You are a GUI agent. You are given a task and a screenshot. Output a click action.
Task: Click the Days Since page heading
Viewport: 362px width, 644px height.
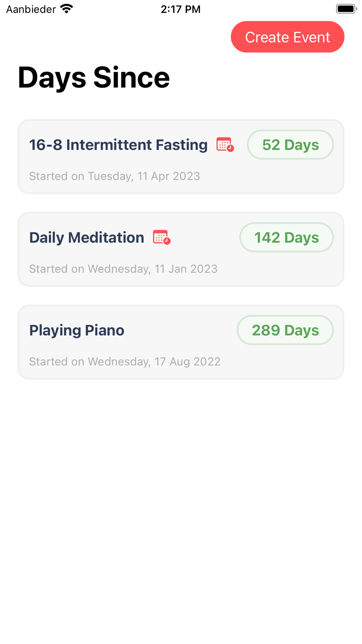(94, 78)
